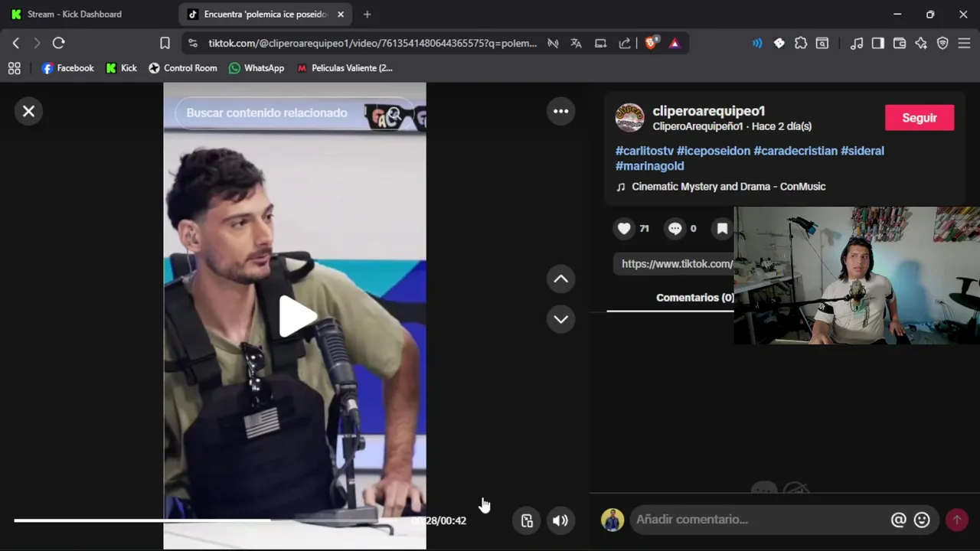This screenshot has height=551, width=980.
Task: Select the Comentarios (0) tab
Action: tap(695, 298)
